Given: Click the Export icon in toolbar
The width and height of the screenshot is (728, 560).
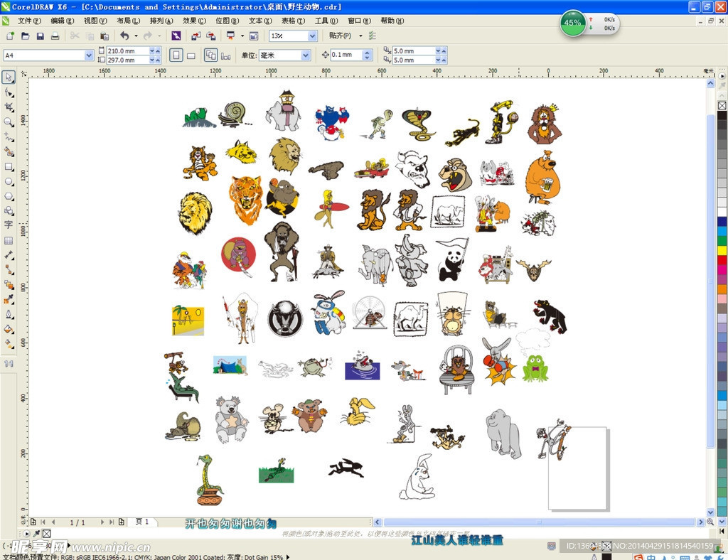Looking at the screenshot, I should click(210, 36).
